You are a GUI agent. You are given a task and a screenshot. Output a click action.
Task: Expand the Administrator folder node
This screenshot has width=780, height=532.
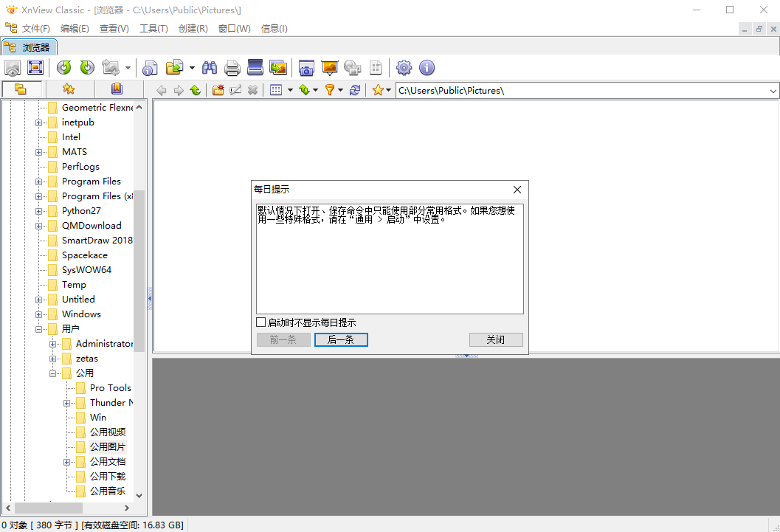[x=52, y=344]
